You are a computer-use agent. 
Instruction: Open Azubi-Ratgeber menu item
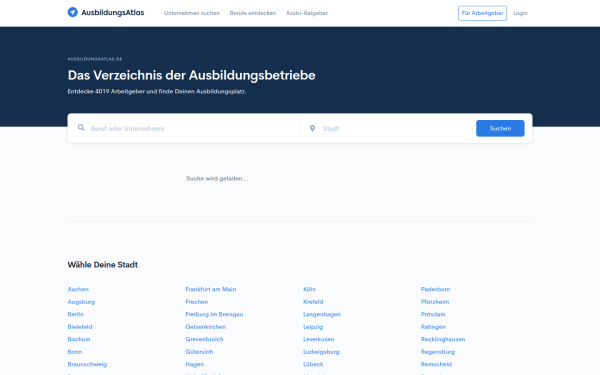(x=307, y=13)
